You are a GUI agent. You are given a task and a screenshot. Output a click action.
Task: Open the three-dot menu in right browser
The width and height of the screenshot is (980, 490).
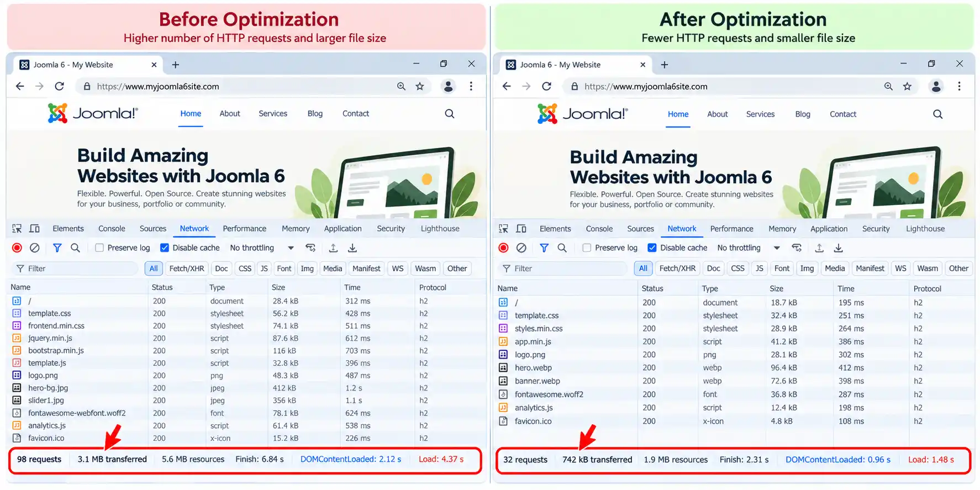click(959, 86)
